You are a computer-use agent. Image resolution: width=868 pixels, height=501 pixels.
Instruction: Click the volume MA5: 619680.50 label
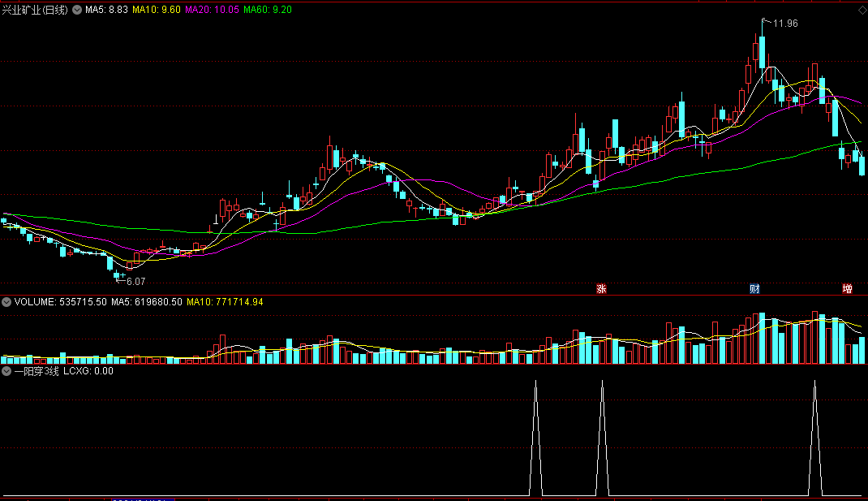(147, 302)
